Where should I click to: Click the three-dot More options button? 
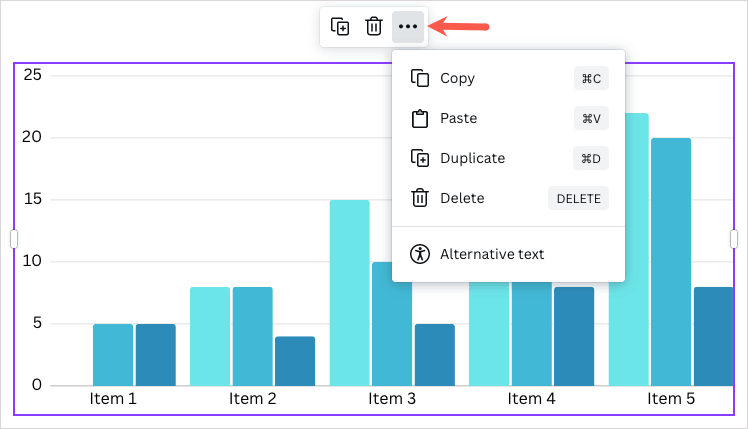click(x=408, y=27)
